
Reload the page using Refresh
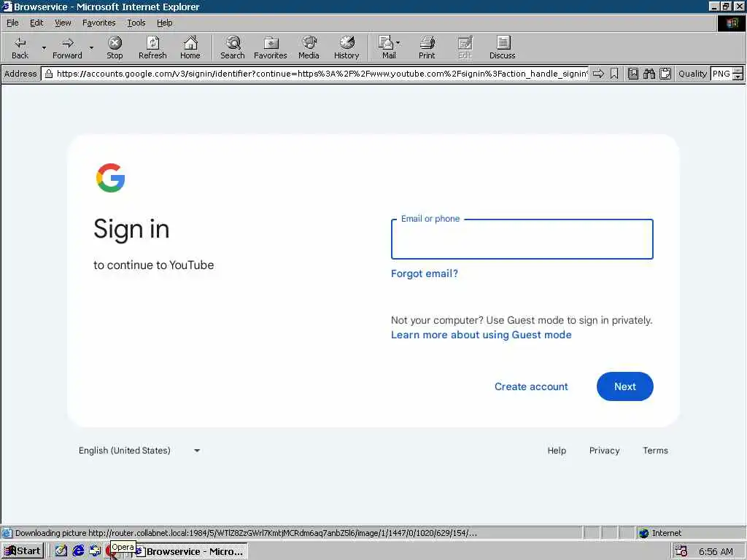tap(152, 47)
